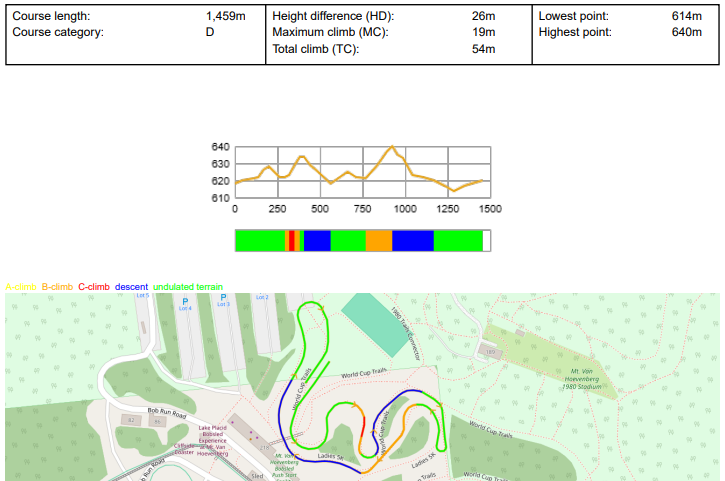725x481 pixels.
Task: Click the wide orange segment in terrain bar
Action: click(378, 241)
